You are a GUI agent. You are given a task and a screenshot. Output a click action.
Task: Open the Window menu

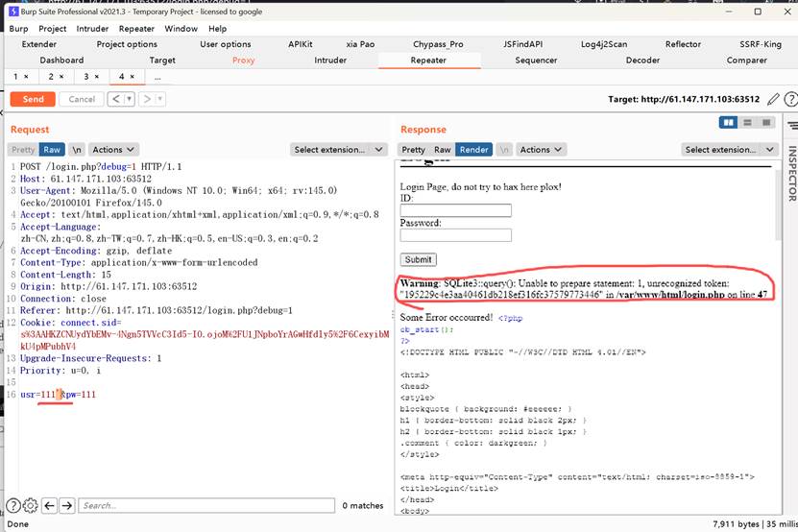181,29
